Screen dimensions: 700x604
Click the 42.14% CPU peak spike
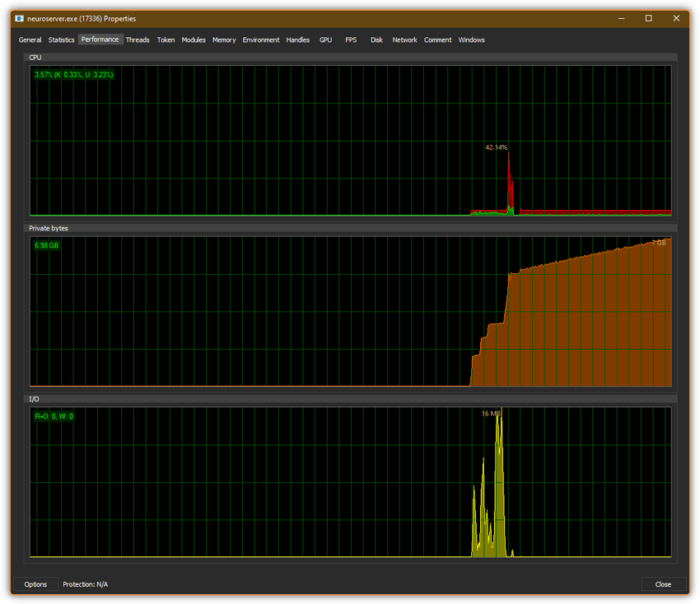(509, 179)
